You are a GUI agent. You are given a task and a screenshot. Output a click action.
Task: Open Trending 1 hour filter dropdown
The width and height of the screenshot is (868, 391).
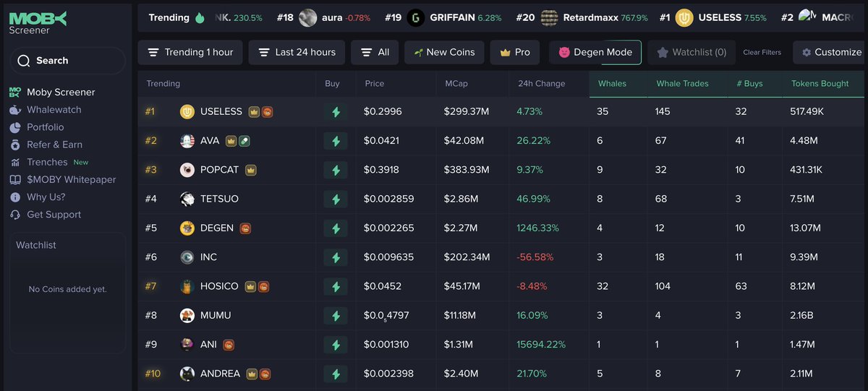pyautogui.click(x=190, y=52)
